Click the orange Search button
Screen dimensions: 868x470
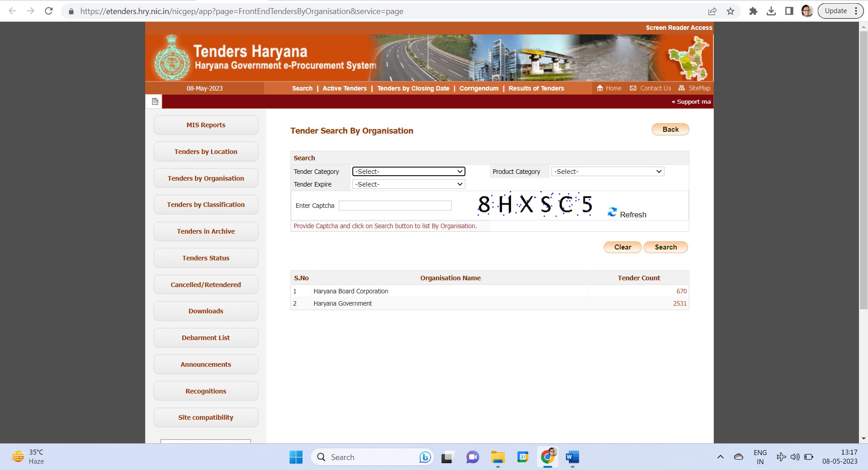[x=666, y=247]
